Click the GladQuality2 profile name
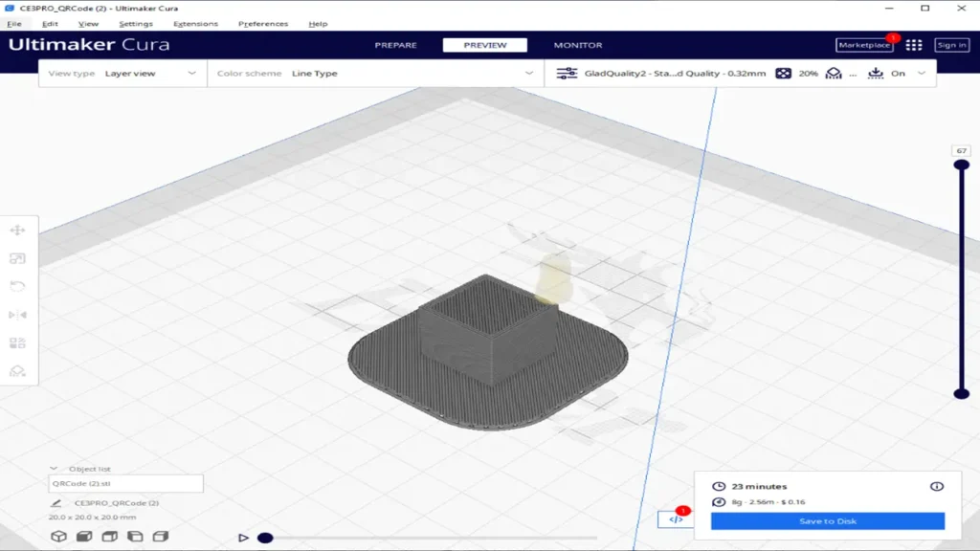980x551 pixels. [x=675, y=73]
